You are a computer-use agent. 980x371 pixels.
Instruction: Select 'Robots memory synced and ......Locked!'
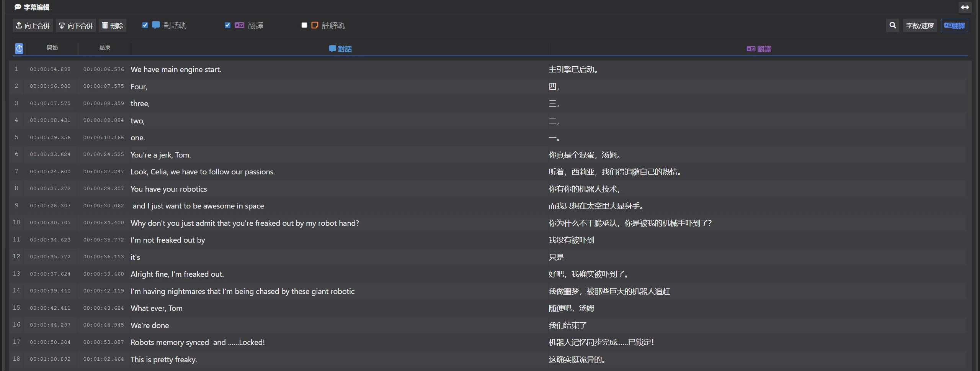(198, 342)
